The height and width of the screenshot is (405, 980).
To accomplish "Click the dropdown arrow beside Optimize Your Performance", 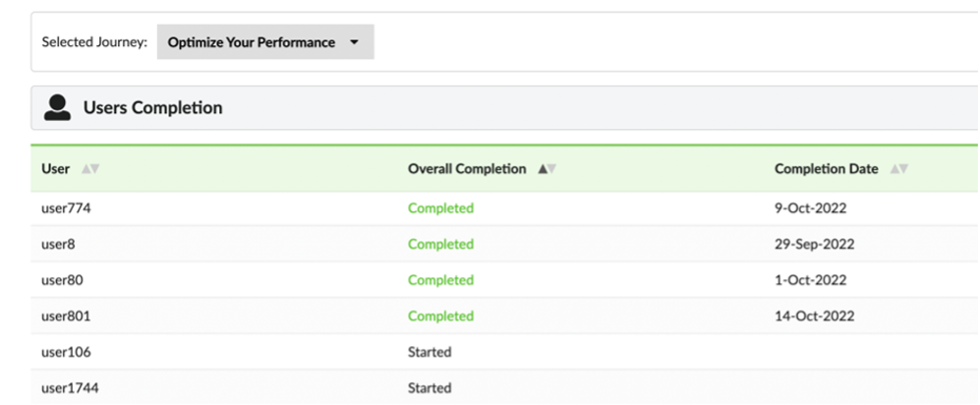I will [x=354, y=43].
